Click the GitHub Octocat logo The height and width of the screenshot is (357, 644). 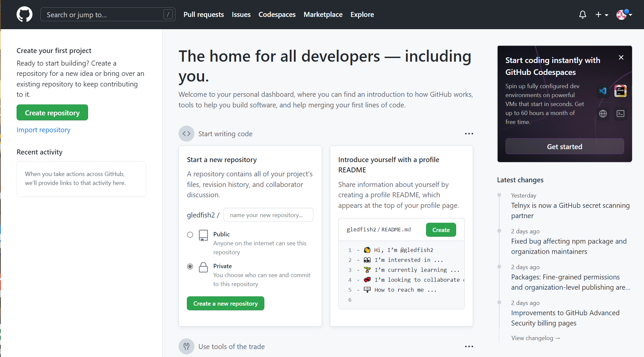click(x=25, y=15)
